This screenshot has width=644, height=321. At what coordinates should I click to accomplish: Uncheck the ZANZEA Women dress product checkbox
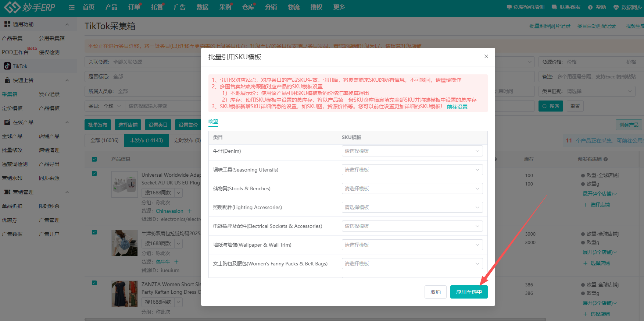(x=94, y=283)
